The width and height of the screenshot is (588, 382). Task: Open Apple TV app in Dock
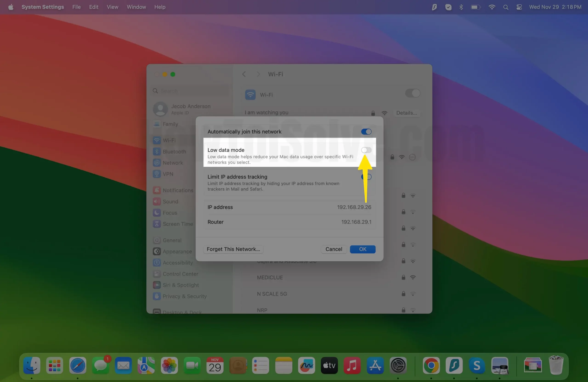tap(329, 365)
